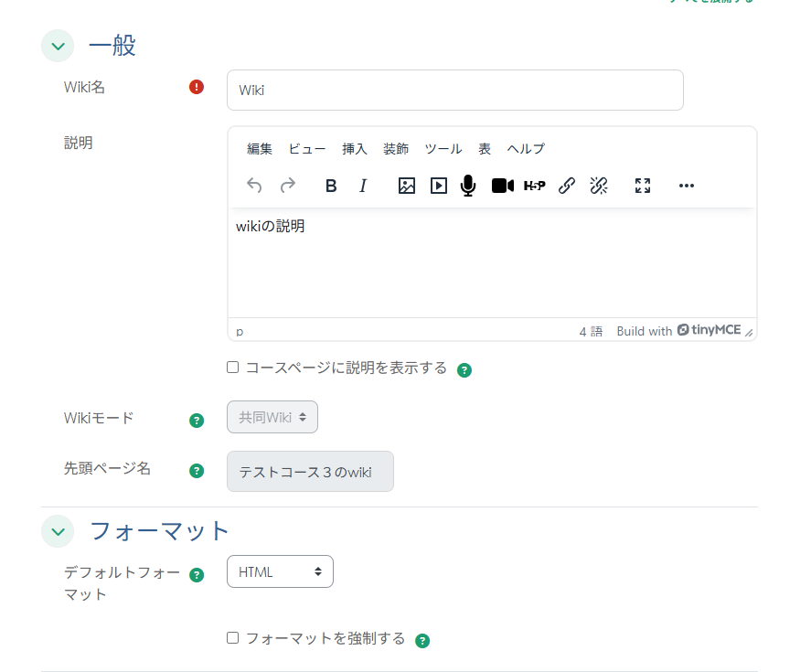Screen dimensions: 811x672
Task: Click the insert link icon
Action: [567, 186]
